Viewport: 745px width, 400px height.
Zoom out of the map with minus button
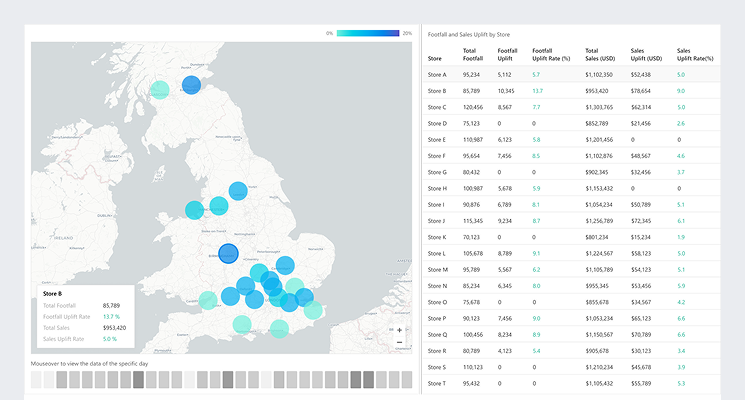[x=400, y=342]
